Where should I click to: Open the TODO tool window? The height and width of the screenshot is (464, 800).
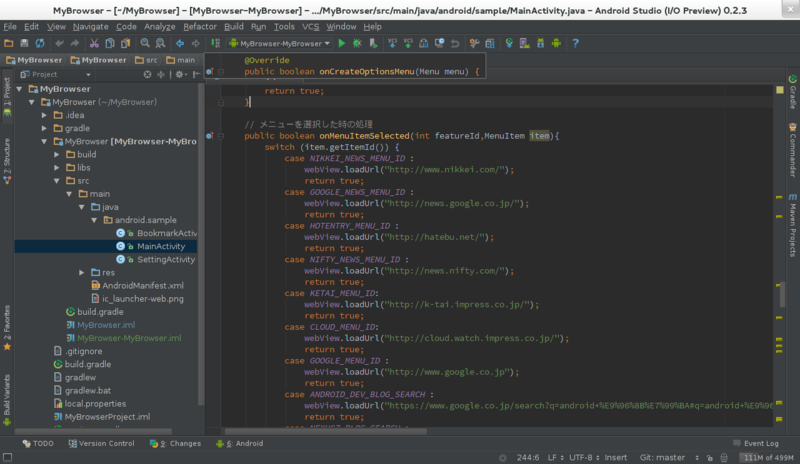(x=38, y=444)
